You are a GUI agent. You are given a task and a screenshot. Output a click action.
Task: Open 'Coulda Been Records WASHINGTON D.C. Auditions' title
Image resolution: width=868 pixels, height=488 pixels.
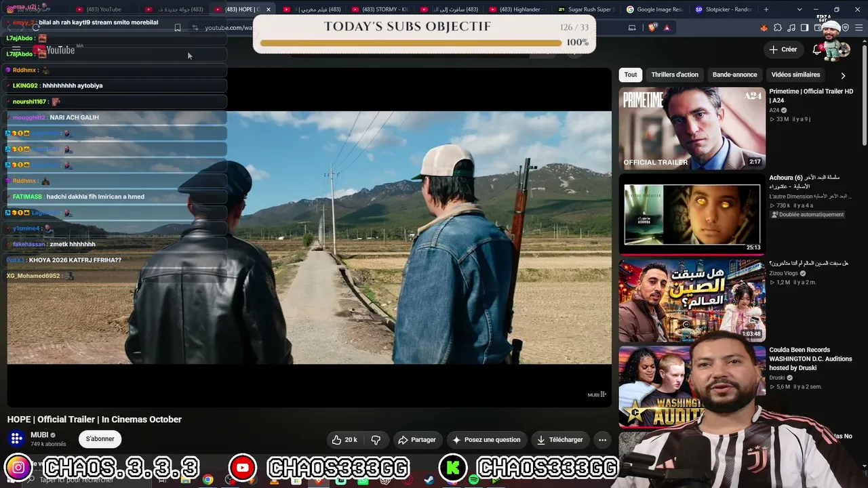[810, 359]
